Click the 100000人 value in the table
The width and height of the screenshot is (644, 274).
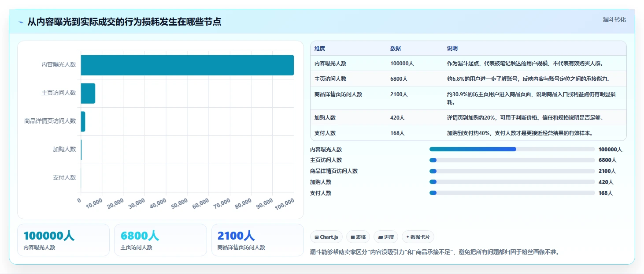tap(402, 64)
